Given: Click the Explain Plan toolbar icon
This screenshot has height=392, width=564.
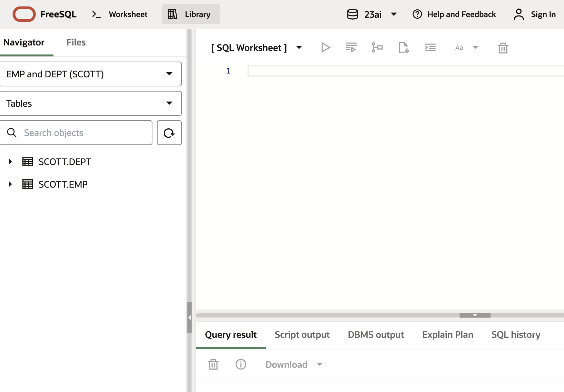Looking at the screenshot, I should point(377,48).
